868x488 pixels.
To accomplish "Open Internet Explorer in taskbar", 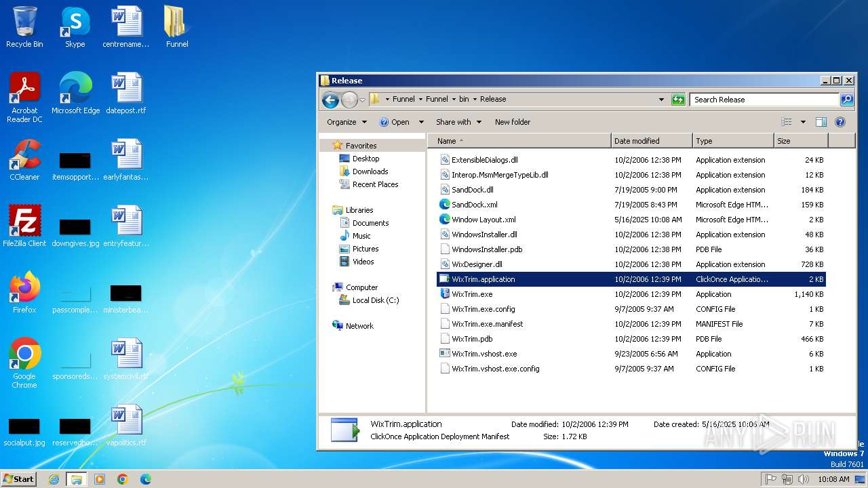I will pyautogui.click(x=54, y=479).
